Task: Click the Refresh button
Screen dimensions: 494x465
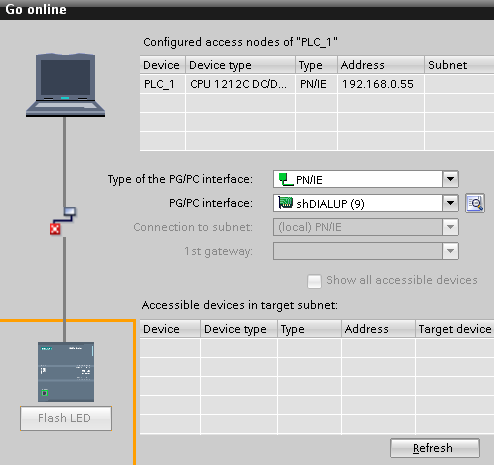Action: coord(435,448)
